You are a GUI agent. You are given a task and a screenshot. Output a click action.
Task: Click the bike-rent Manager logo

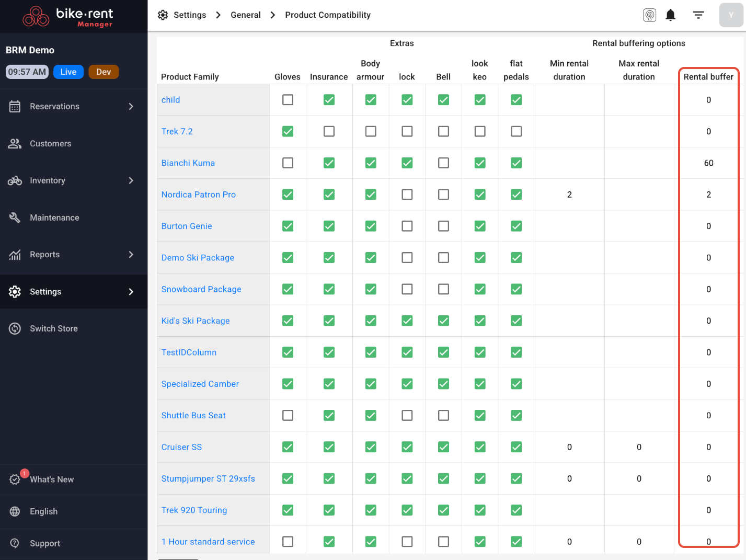68,16
